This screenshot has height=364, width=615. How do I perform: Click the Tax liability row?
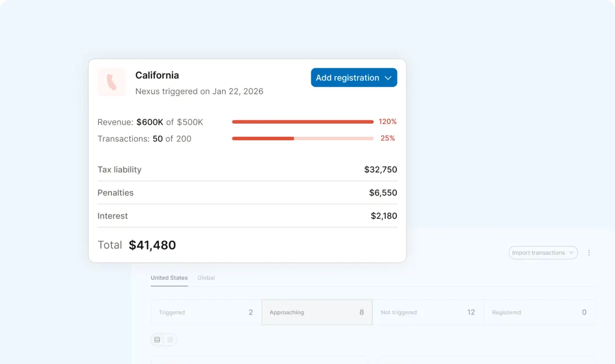coord(247,170)
